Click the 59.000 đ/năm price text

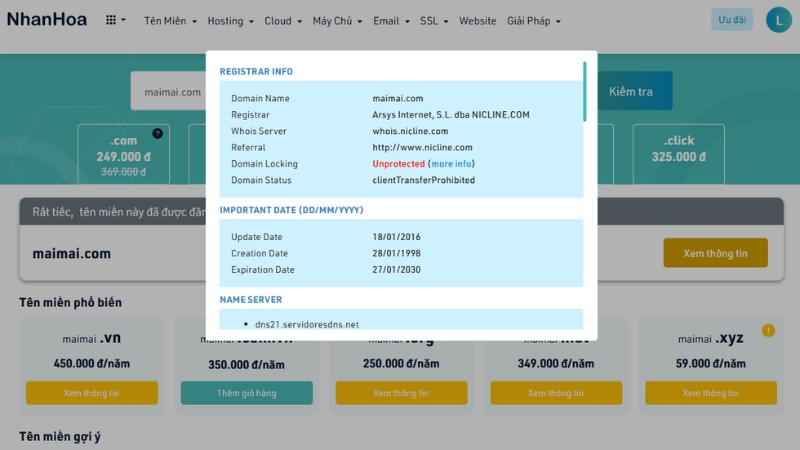pos(711,364)
